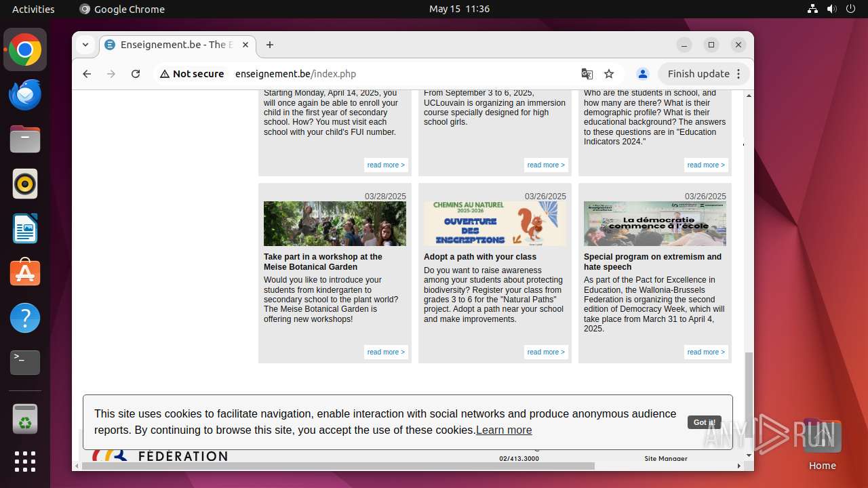Viewport: 868px width, 488px height.
Task: Open the Activities overview
Action: click(x=33, y=9)
